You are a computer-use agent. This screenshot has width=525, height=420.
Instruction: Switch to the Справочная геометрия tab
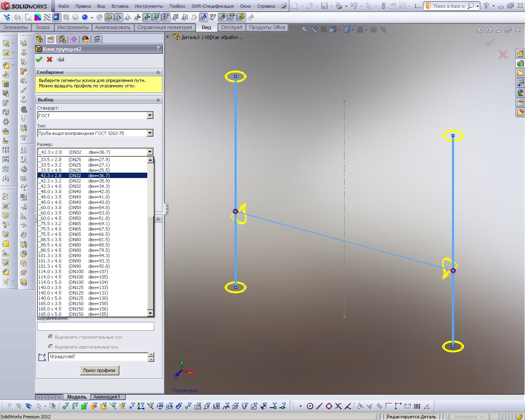click(164, 27)
